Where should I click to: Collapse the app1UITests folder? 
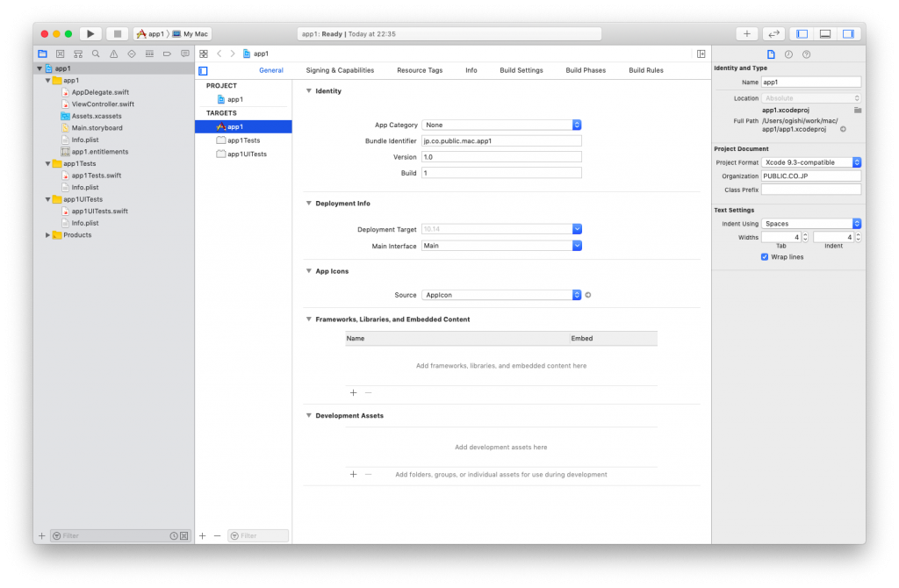pos(47,199)
